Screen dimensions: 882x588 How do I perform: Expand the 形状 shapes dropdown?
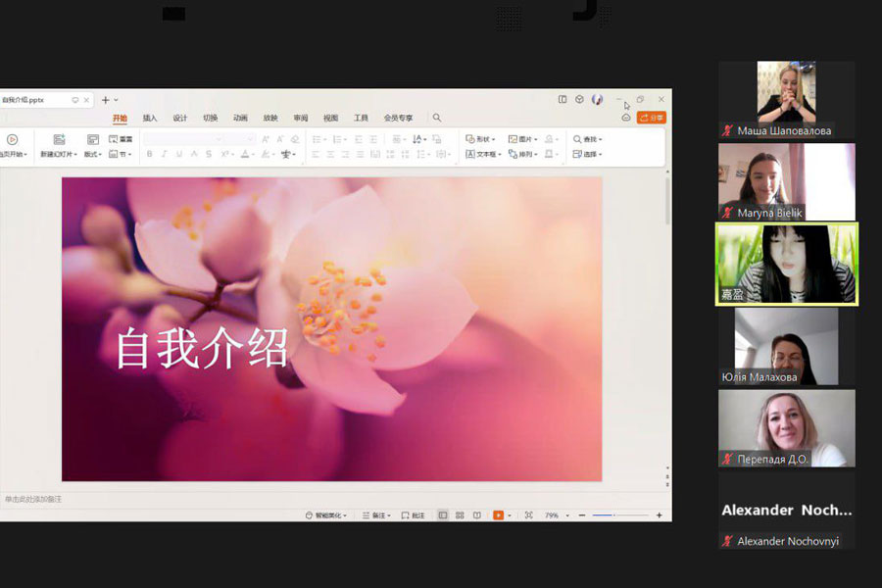point(480,139)
